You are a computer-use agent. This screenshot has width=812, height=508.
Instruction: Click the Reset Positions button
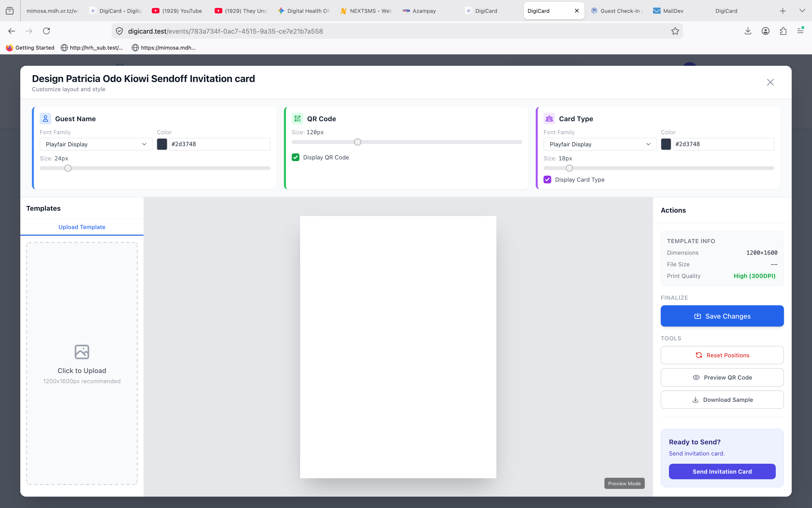pos(722,355)
